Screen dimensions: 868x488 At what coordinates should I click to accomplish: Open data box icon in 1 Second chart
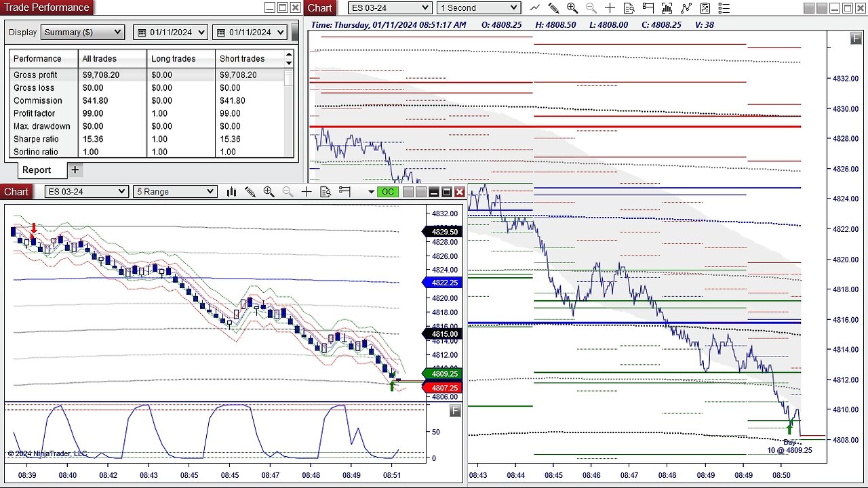[x=629, y=8]
